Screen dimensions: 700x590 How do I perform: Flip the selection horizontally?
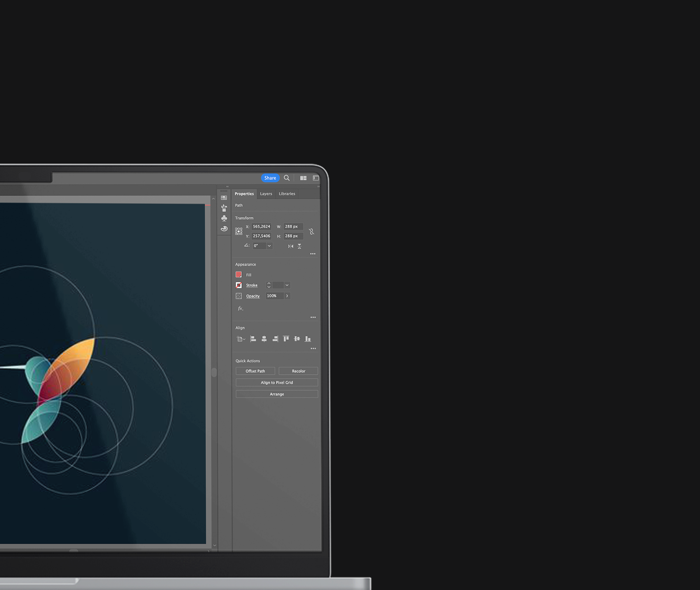[290, 246]
